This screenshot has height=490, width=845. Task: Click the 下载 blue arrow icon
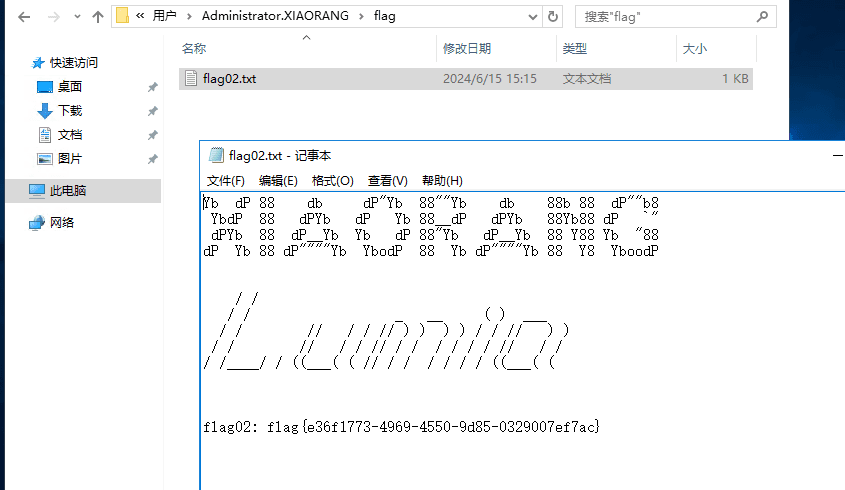(45, 111)
